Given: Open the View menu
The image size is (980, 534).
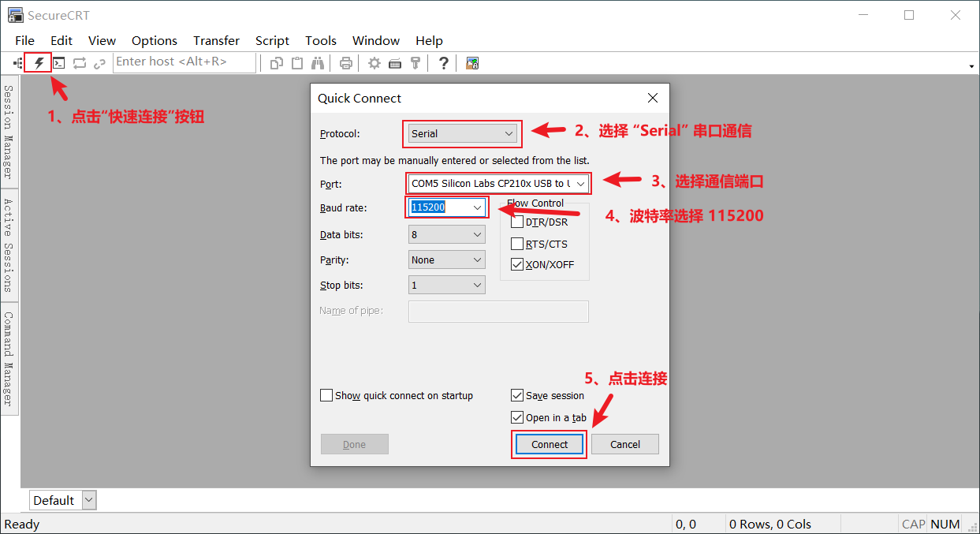Looking at the screenshot, I should pos(102,40).
